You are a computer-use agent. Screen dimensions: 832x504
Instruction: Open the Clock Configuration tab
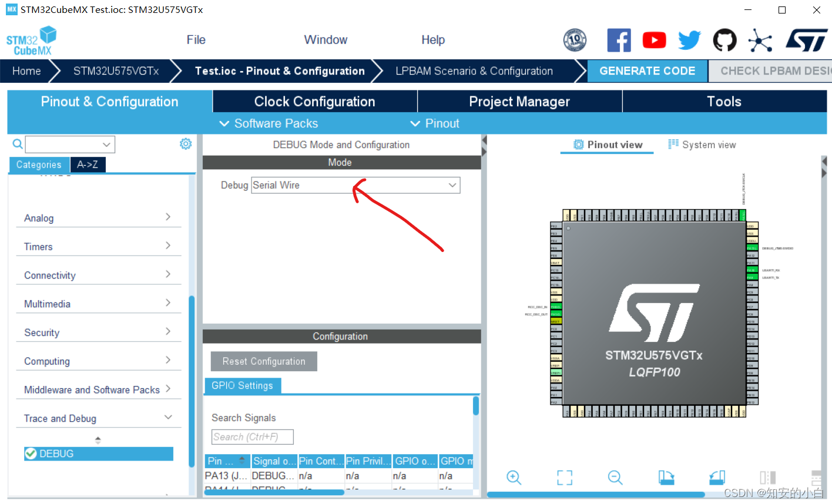315,101
